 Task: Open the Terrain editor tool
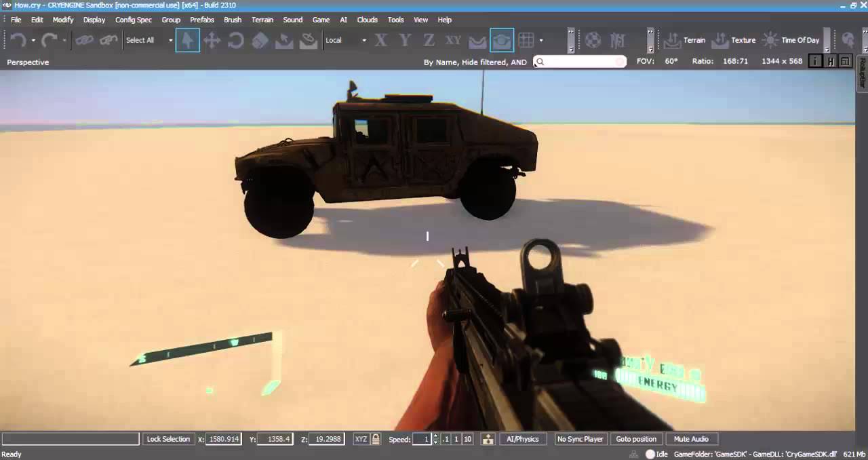(684, 40)
